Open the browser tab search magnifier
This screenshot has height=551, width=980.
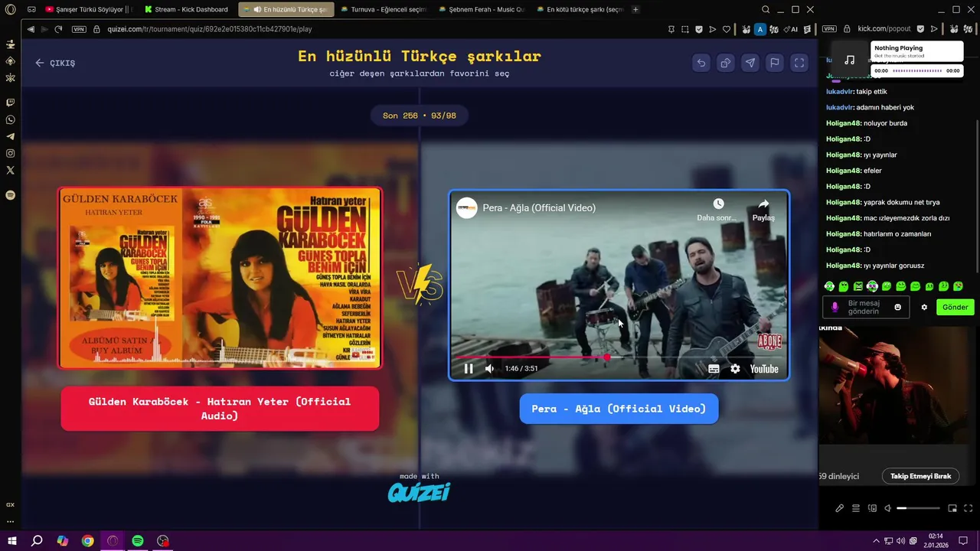click(766, 9)
